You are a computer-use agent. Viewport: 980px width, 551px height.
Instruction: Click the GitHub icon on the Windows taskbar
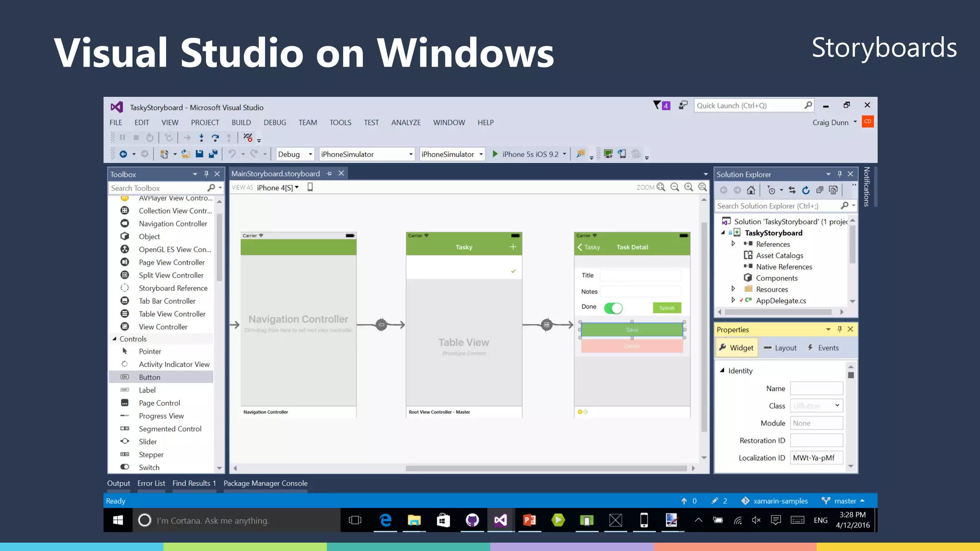[x=472, y=520]
